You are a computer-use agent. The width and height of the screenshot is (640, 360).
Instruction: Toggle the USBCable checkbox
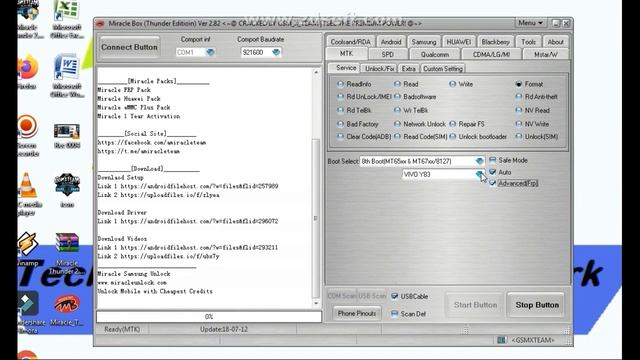(394, 296)
